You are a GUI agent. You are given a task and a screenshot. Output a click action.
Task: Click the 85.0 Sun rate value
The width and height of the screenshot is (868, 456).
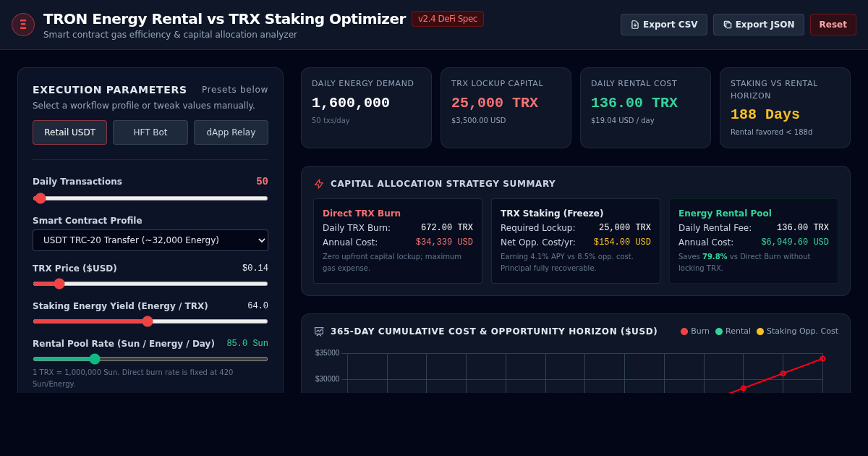(247, 344)
